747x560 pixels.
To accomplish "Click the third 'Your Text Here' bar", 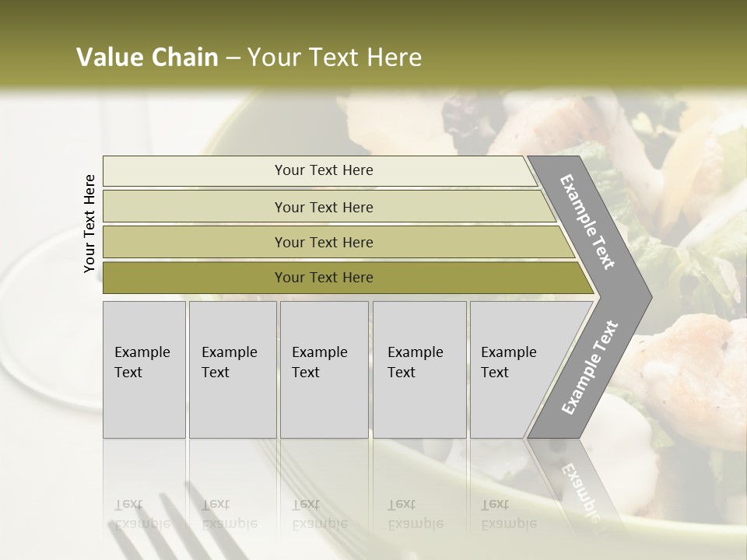I will click(338, 243).
